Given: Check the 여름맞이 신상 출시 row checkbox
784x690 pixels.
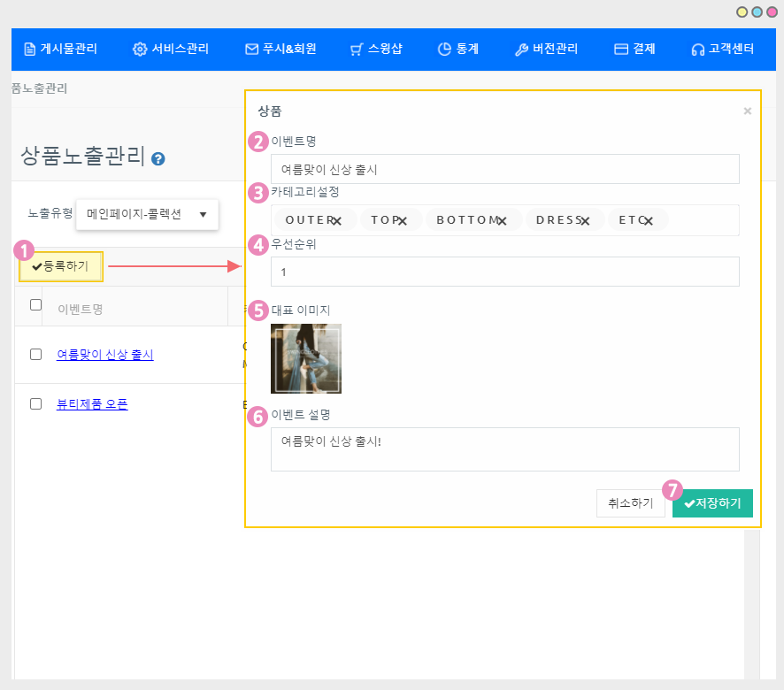Looking at the screenshot, I should coord(36,354).
